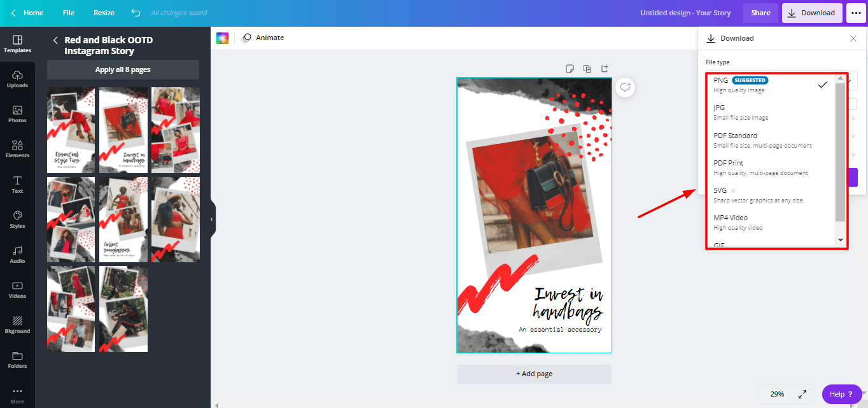Viewport: 868px width, 408px height.
Task: Open the Uploads panel in sidebar
Action: click(17, 78)
